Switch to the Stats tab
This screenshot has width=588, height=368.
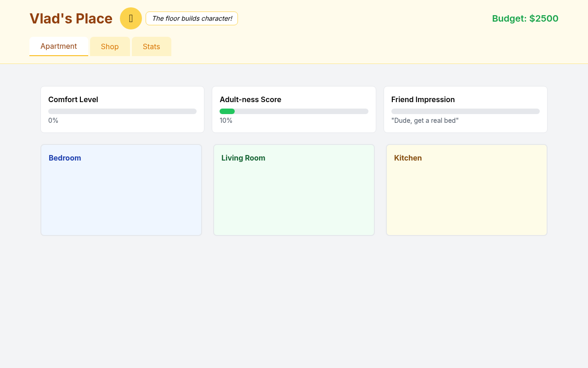152,46
